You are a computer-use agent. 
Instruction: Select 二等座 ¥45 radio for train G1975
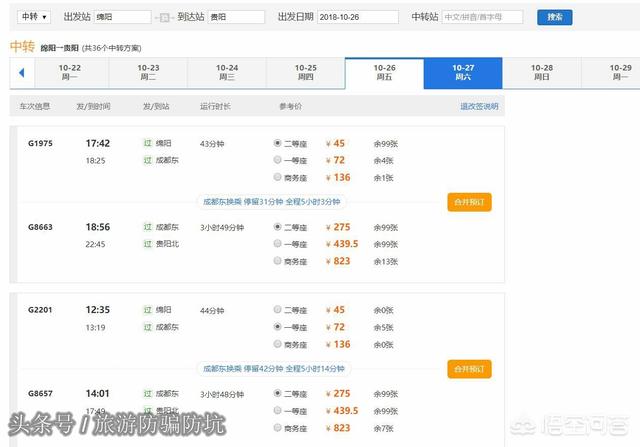click(x=277, y=143)
